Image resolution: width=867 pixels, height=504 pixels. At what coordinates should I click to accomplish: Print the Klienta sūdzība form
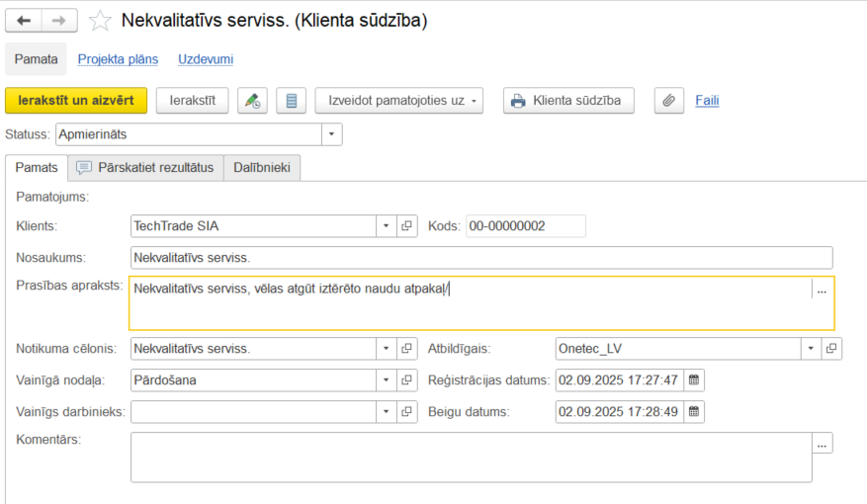[x=567, y=101]
